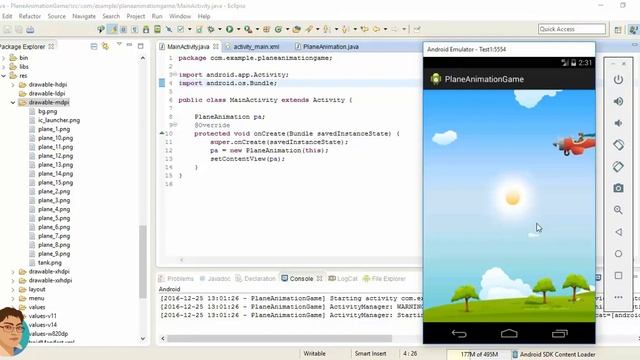Screen dimensions: 640x360
Task: Click the Quick Access search field
Action: [x=572, y=29]
